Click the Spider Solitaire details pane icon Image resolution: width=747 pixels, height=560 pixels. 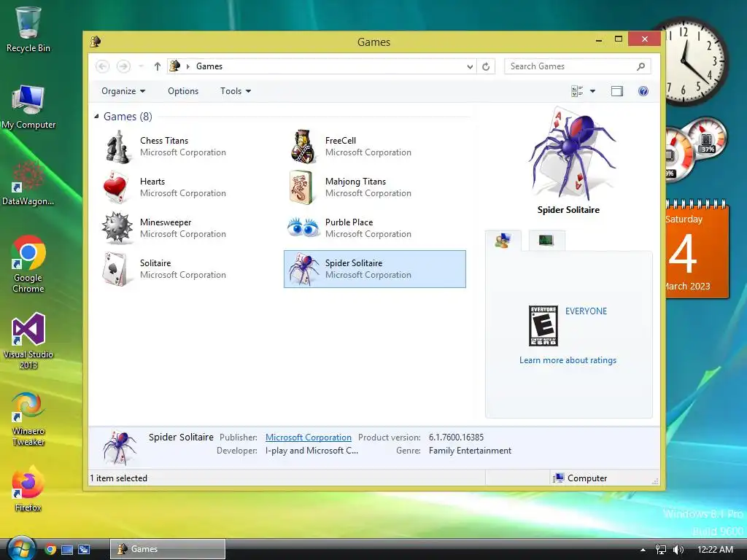click(120, 447)
